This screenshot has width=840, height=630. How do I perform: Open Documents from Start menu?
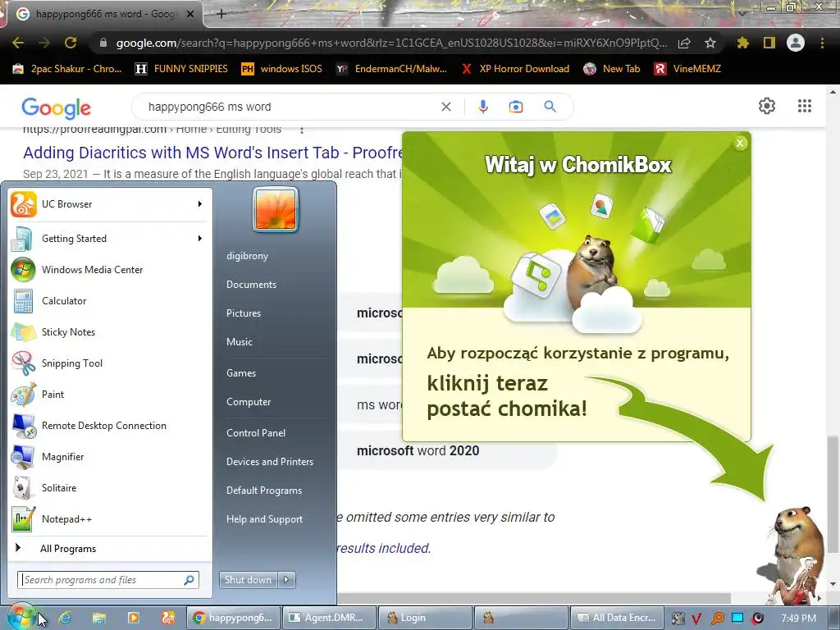tap(251, 285)
